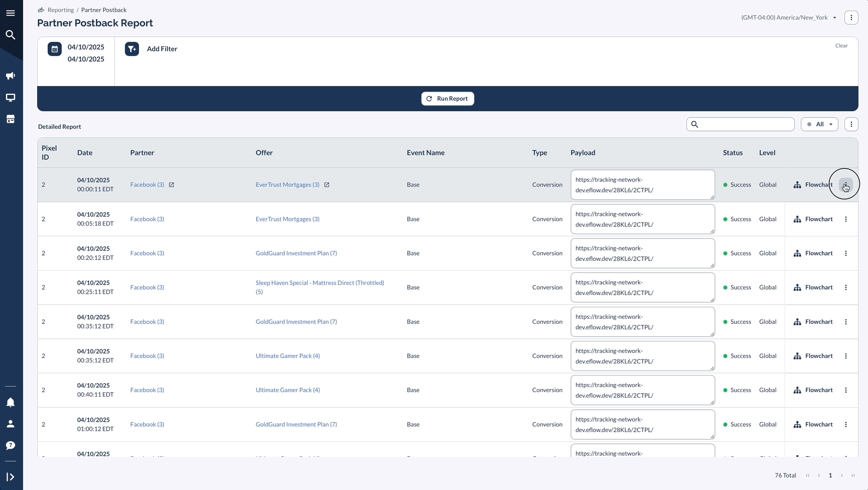The width and height of the screenshot is (868, 490).
Task: Open the storefront icon section in sidebar
Action: 11,119
